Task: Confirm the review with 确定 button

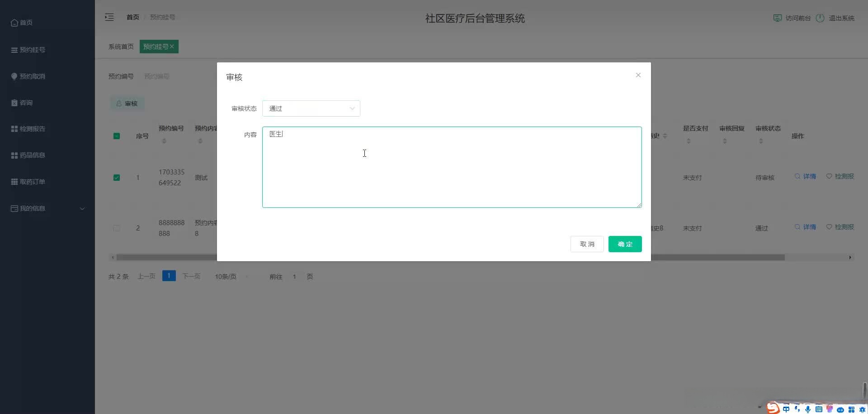Action: coord(625,244)
